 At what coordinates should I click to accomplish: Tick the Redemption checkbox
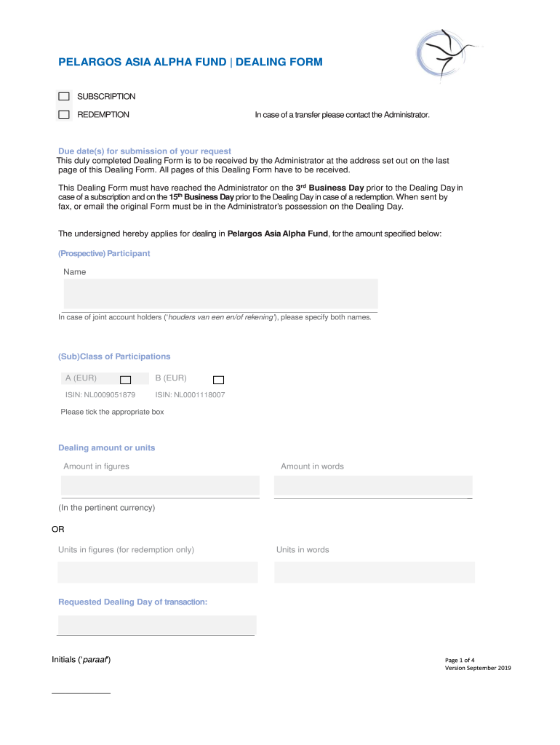tap(64, 114)
